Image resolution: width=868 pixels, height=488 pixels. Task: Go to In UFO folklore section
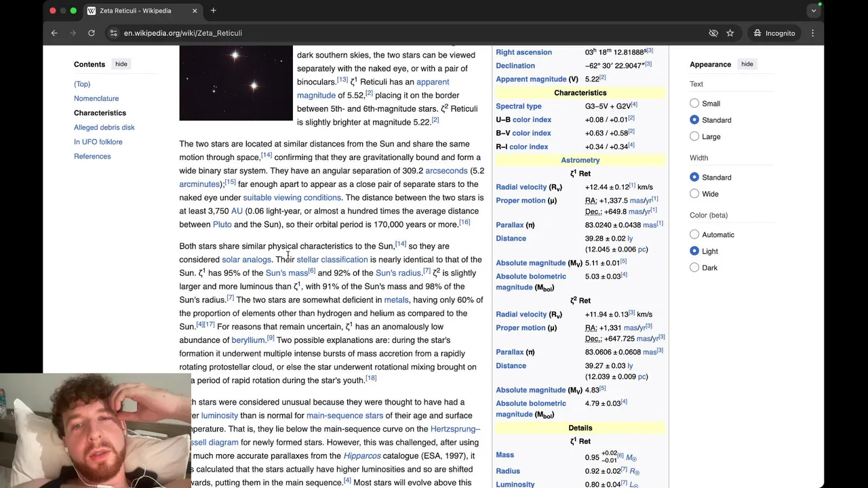(x=98, y=142)
